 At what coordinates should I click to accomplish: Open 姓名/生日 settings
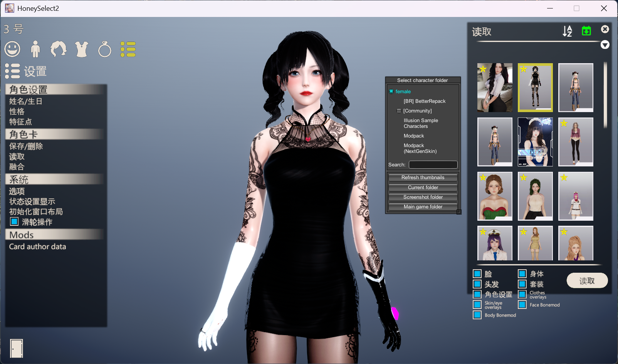(x=26, y=101)
